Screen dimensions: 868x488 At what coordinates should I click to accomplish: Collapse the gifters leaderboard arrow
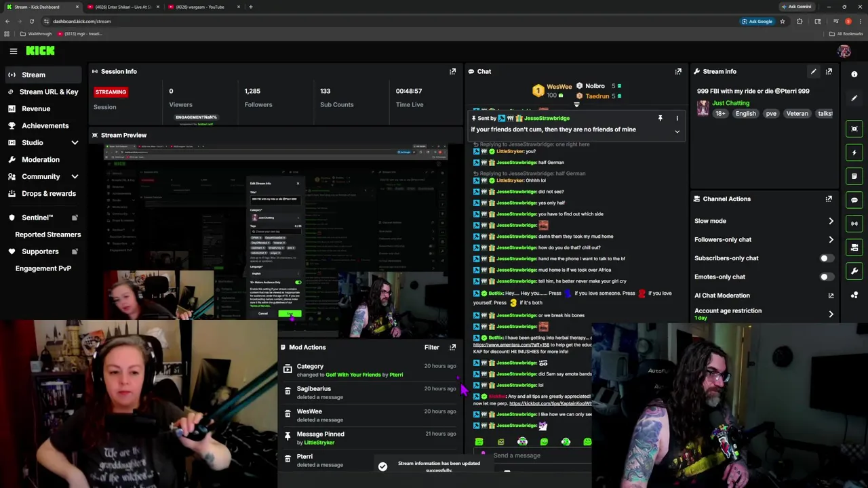(x=576, y=104)
